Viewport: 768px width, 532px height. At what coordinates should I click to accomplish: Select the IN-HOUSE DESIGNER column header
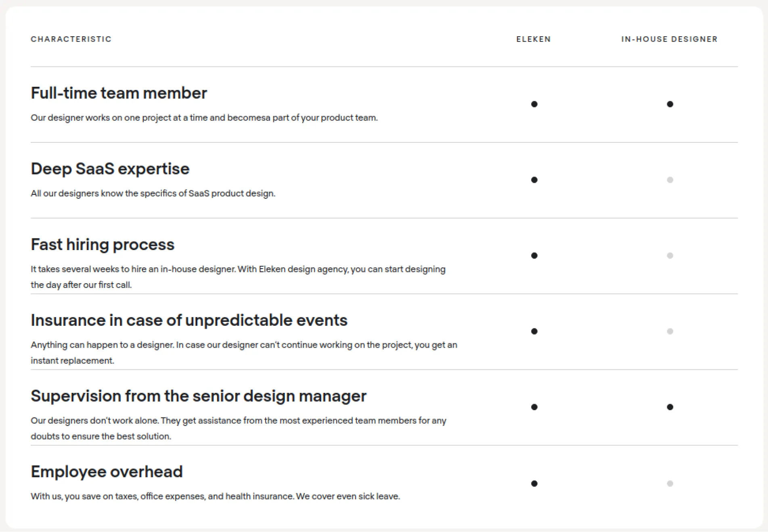point(669,39)
